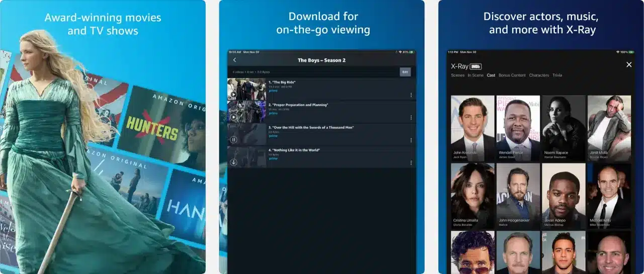Open the Trivia tab

(557, 75)
